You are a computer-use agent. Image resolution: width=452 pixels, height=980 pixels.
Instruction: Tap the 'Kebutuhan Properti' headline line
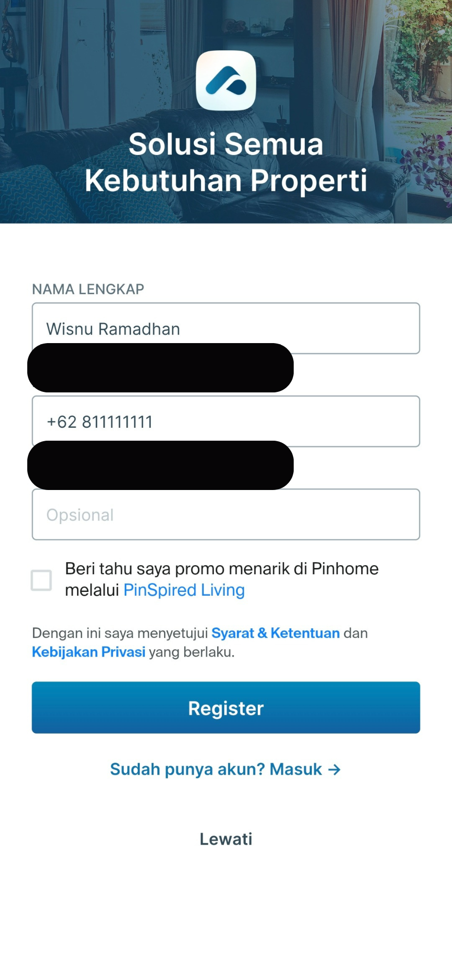tap(226, 181)
